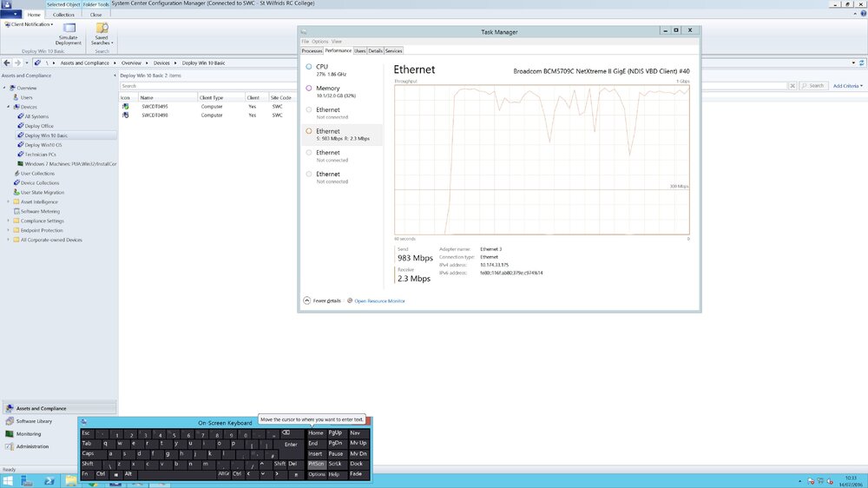
Task: Click the collection Search input field
Action: 453,86
